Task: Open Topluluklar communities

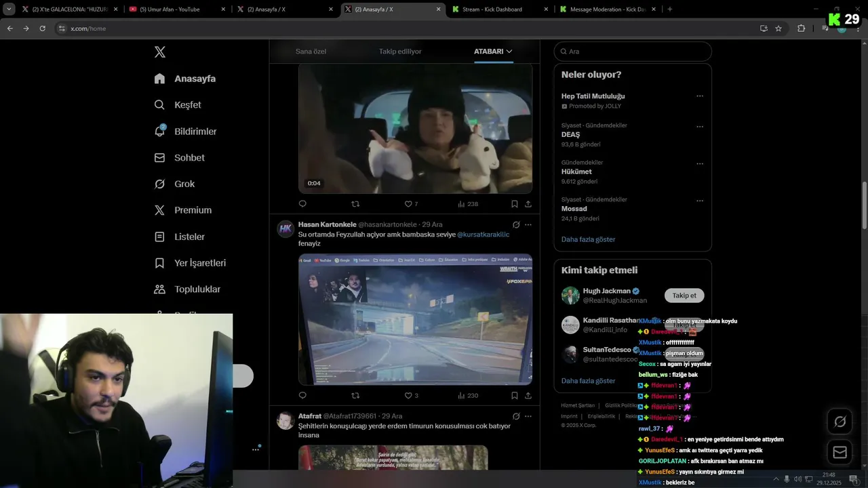Action: pyautogui.click(x=187, y=289)
